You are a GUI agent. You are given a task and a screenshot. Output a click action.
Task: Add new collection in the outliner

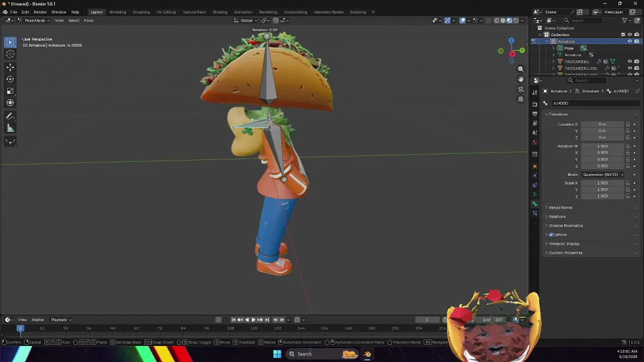coord(637,20)
